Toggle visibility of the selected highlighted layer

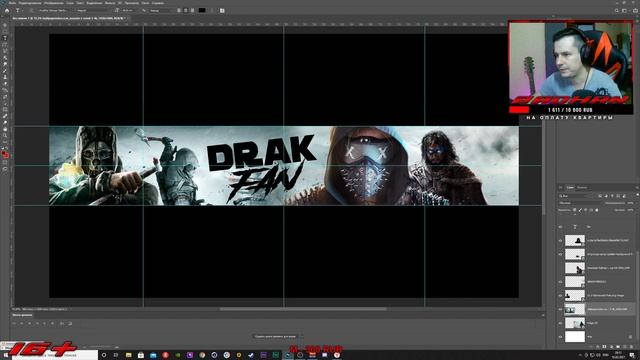[560, 309]
